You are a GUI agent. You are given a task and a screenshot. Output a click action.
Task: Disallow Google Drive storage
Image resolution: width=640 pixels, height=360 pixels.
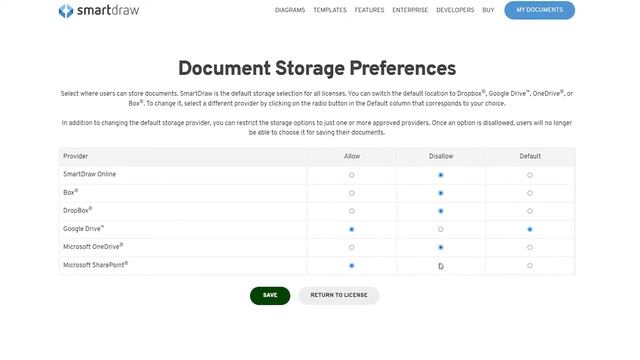(440, 229)
